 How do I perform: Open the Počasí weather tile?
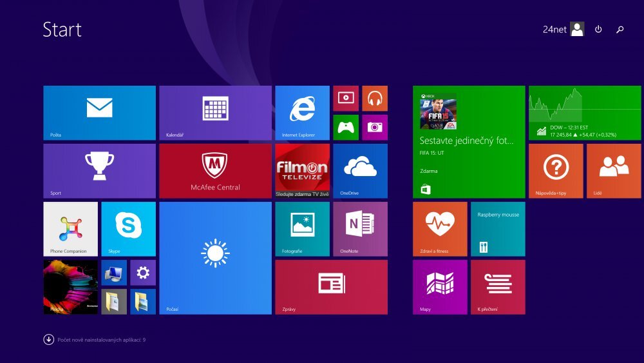215,258
